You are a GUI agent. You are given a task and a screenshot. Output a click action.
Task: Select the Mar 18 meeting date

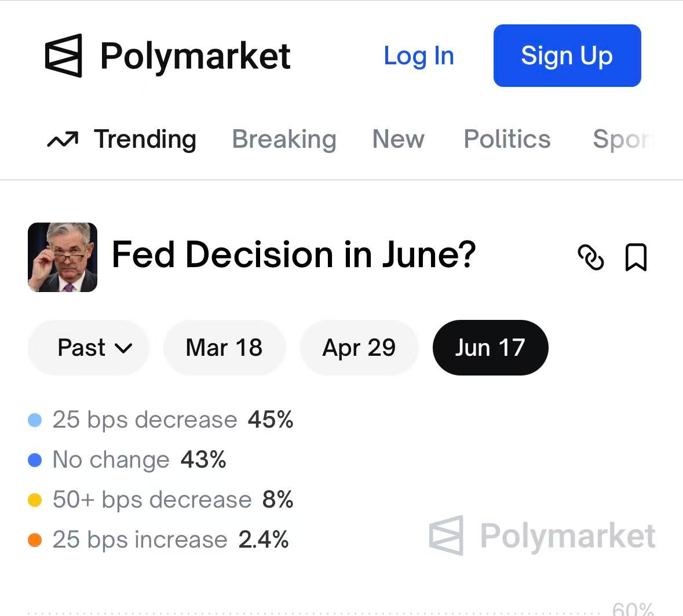[x=224, y=348]
